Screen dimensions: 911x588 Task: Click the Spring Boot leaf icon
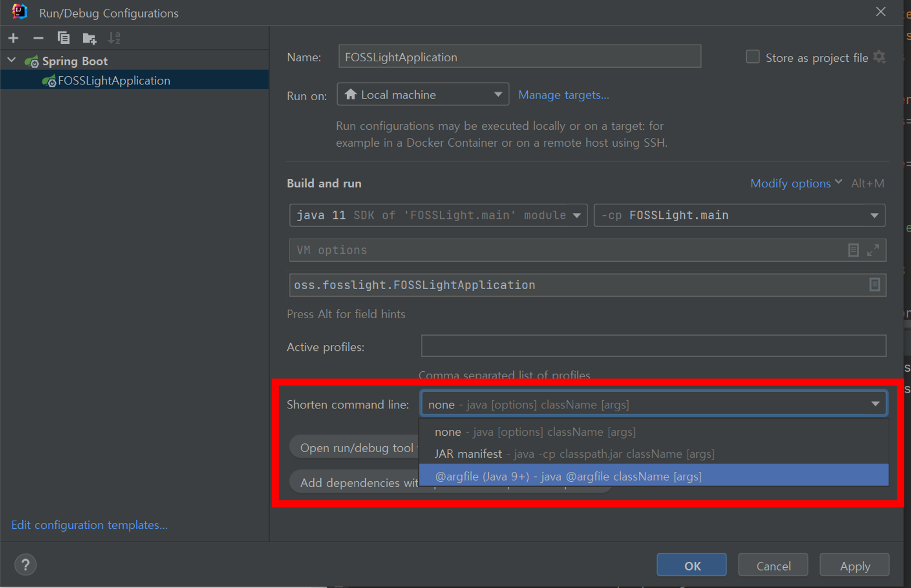click(32, 61)
